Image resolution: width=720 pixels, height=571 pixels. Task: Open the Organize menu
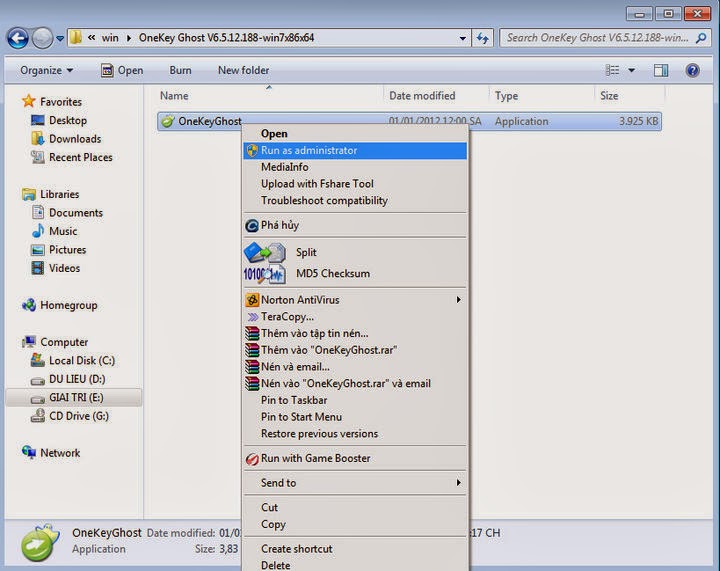point(46,70)
